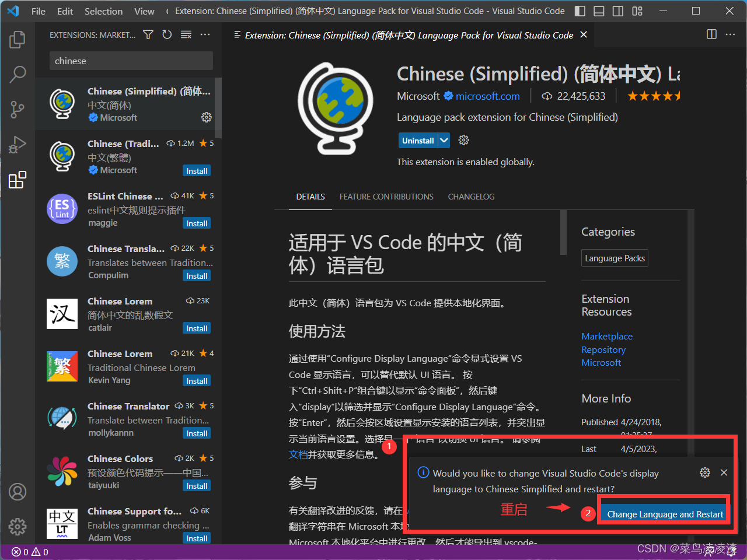Viewport: 747px width, 560px height.
Task: Install Chinese Translator by mollykannn
Action: click(x=197, y=433)
